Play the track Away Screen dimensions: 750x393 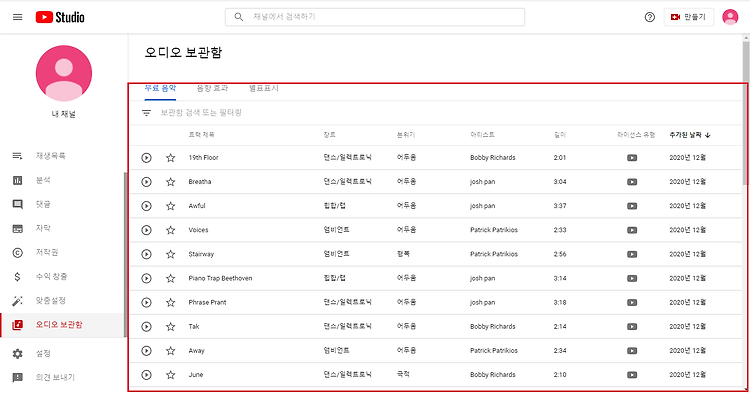[146, 351]
